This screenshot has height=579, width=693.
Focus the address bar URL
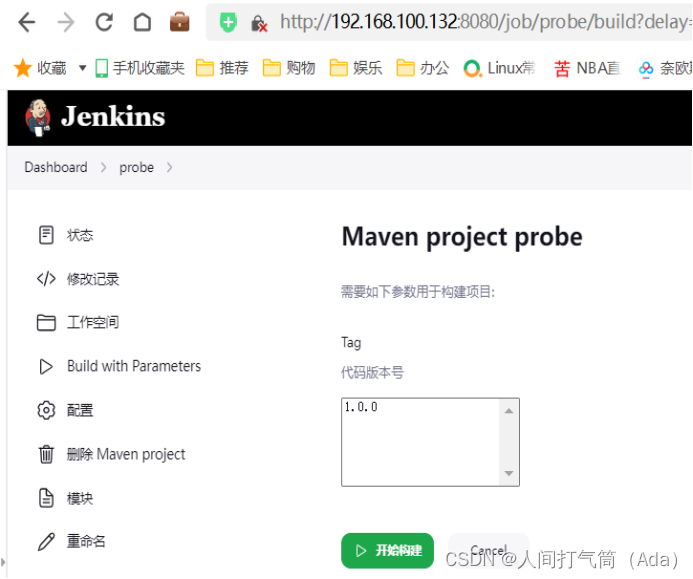tap(485, 22)
